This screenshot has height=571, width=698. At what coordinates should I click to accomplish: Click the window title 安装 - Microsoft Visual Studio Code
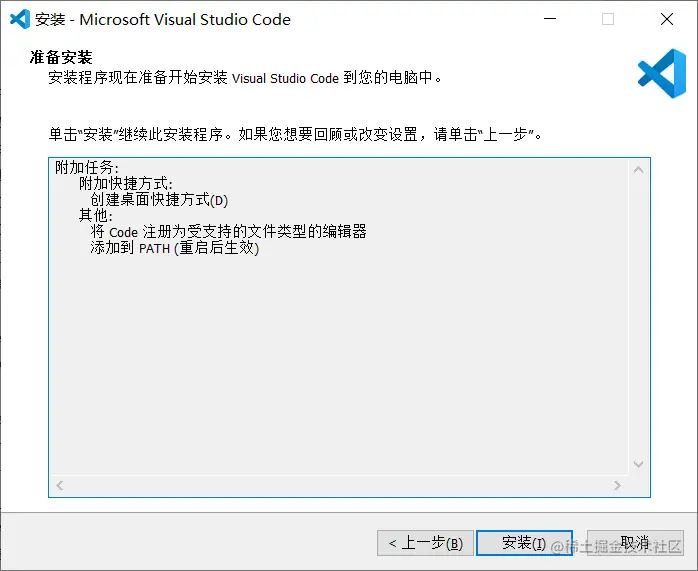pos(163,20)
